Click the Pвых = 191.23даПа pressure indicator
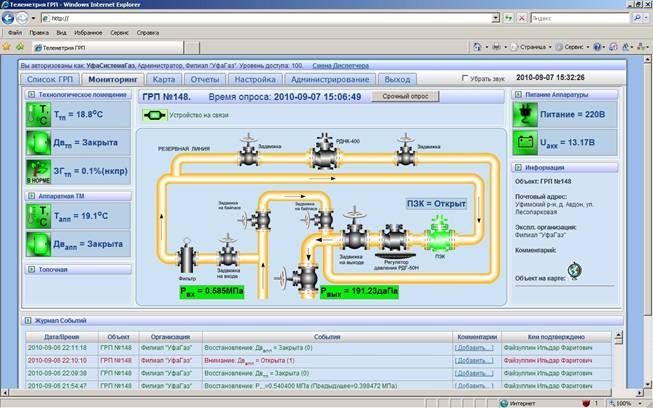The width and height of the screenshot is (653, 408). (359, 291)
